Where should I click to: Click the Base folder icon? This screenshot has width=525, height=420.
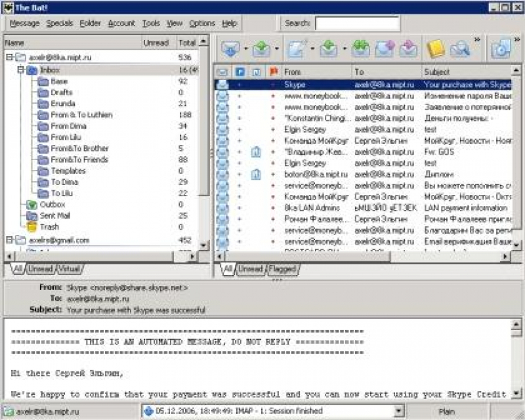43,81
